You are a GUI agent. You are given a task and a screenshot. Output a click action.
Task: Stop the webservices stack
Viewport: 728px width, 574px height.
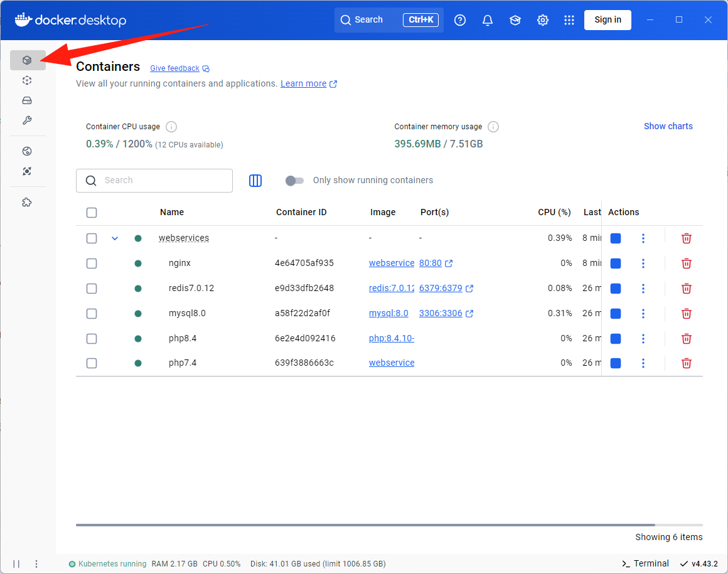(616, 238)
